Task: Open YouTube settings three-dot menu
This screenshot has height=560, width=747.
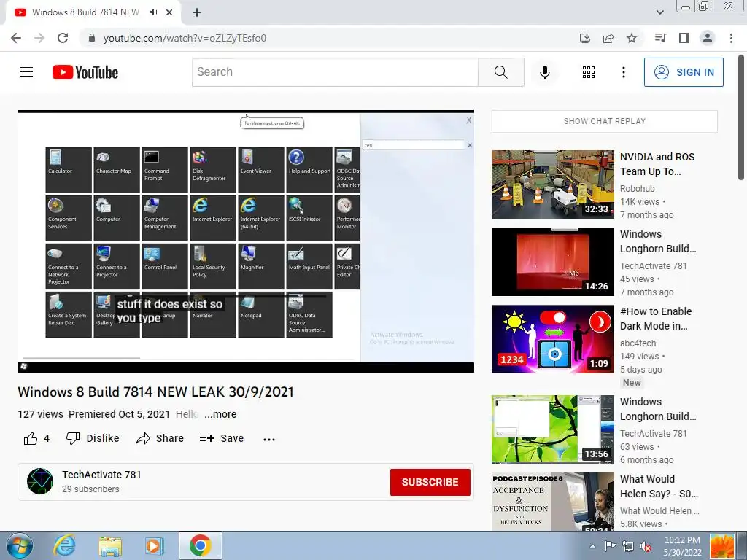Action: point(623,72)
